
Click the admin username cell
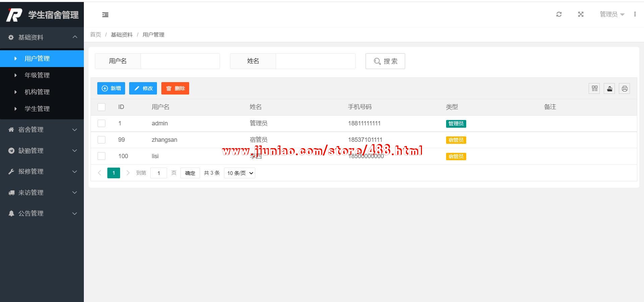(x=160, y=123)
